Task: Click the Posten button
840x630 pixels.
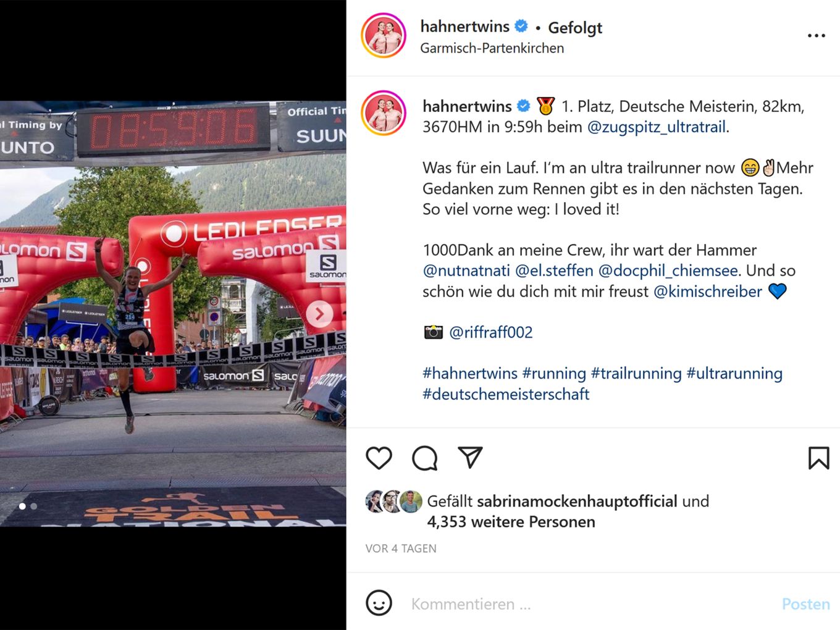Action: (x=805, y=604)
